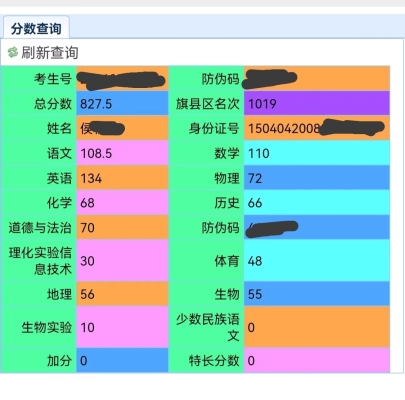Click the 历史 label
The width and height of the screenshot is (405, 400).
point(227,203)
